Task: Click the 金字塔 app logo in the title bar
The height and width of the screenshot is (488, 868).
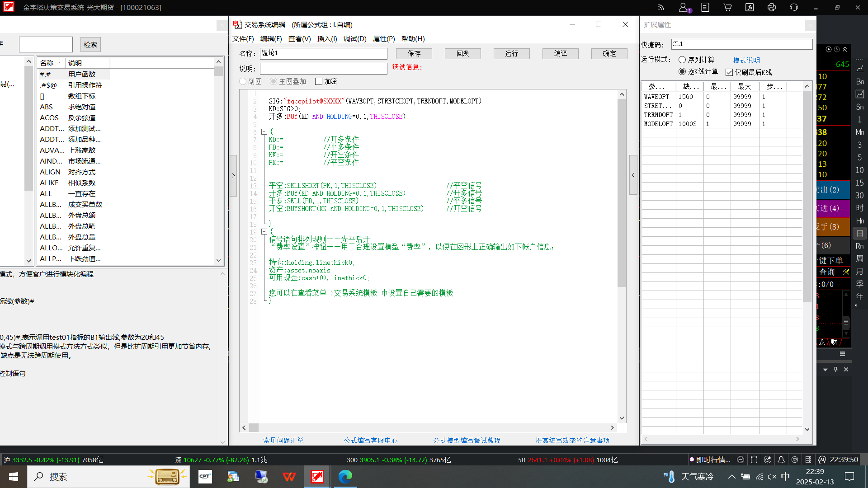Action: coord(9,7)
